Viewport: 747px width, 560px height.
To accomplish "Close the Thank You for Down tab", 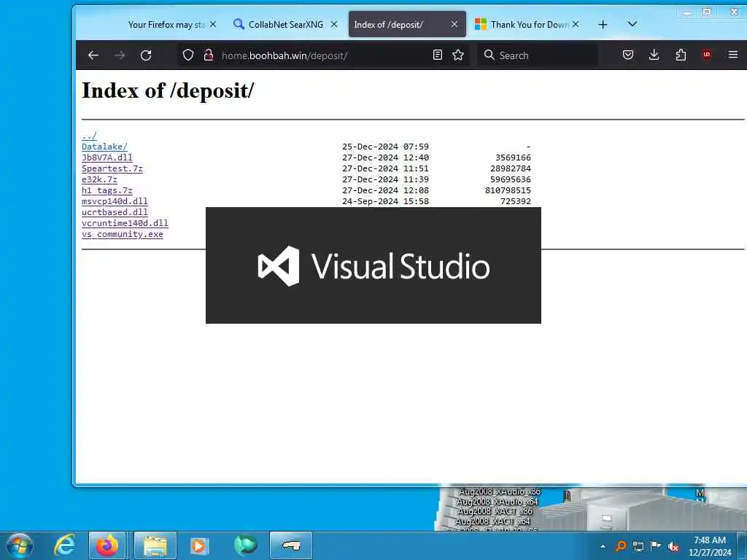I will coord(576,24).
